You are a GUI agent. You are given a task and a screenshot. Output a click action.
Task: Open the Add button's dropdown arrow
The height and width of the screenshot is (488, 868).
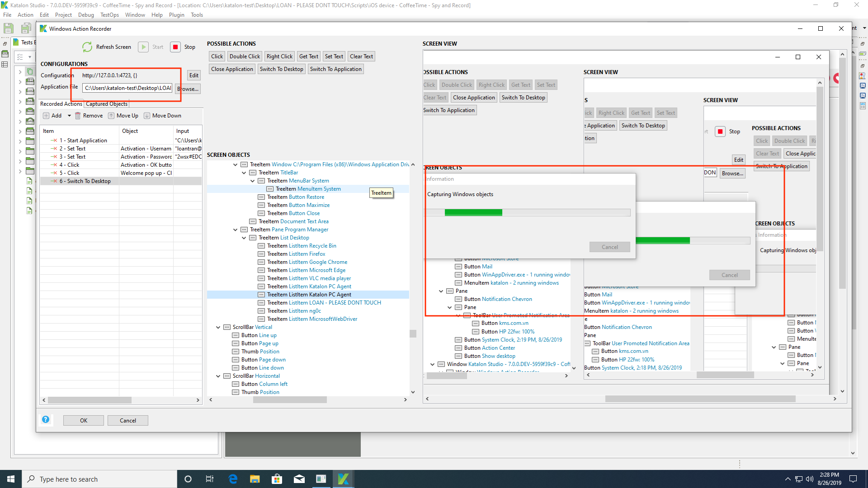pyautogui.click(x=69, y=115)
